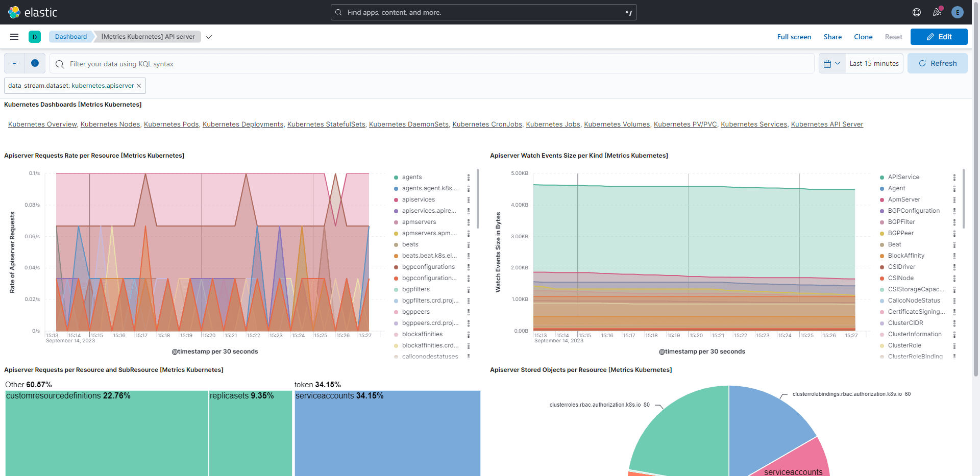Open the user avatar menu
Image resolution: width=980 pixels, height=476 pixels.
pos(958,12)
